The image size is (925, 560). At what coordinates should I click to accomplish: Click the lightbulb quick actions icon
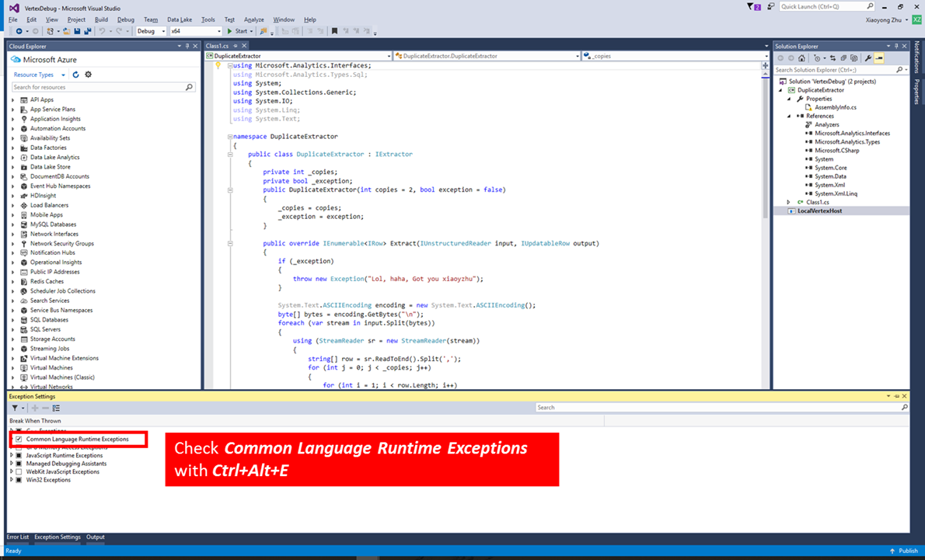coord(218,66)
